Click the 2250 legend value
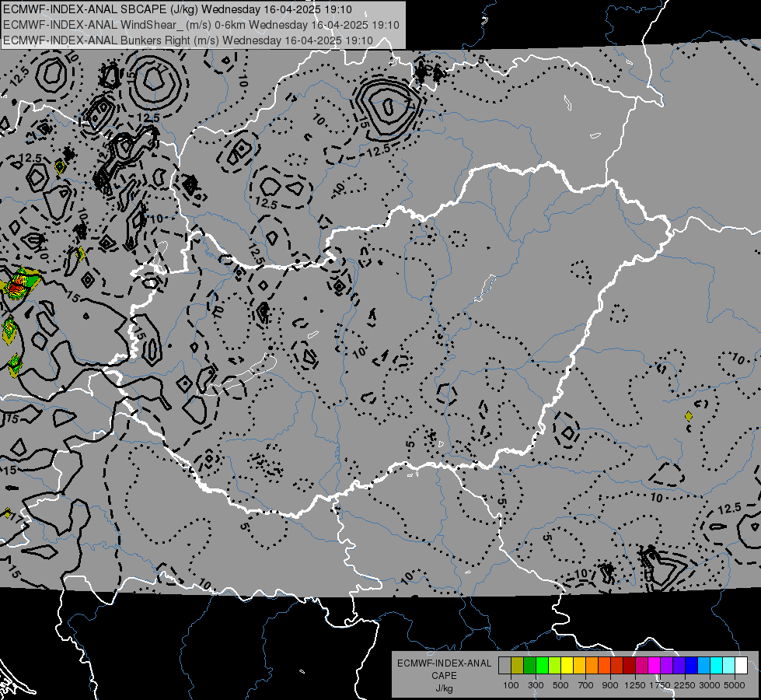This screenshot has height=700, width=761. coord(685,685)
